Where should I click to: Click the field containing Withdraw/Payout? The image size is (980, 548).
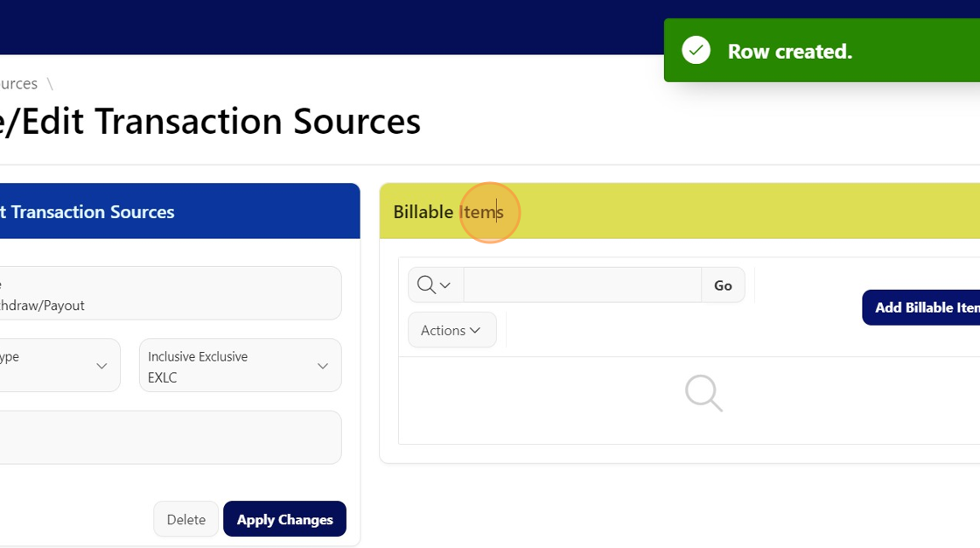pos(166,294)
